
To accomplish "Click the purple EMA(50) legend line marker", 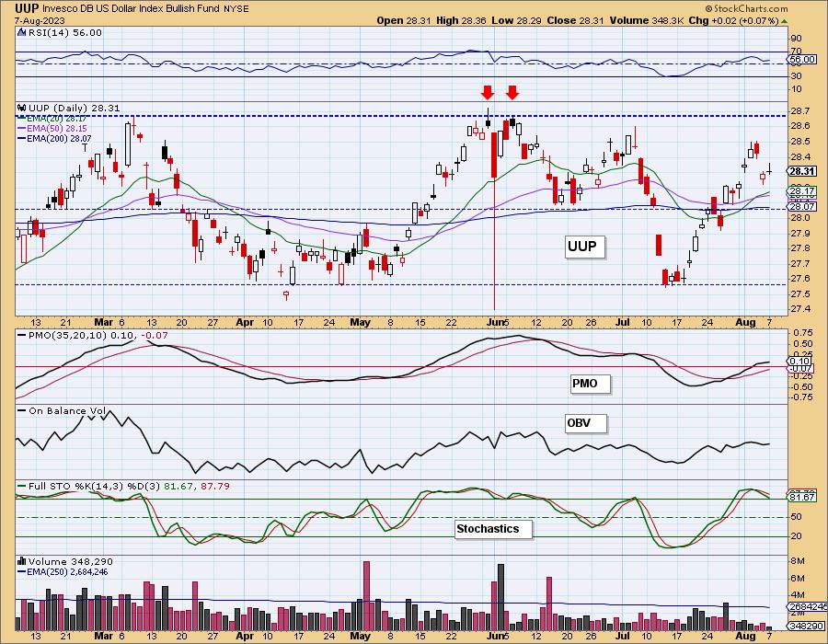I will [x=22, y=128].
